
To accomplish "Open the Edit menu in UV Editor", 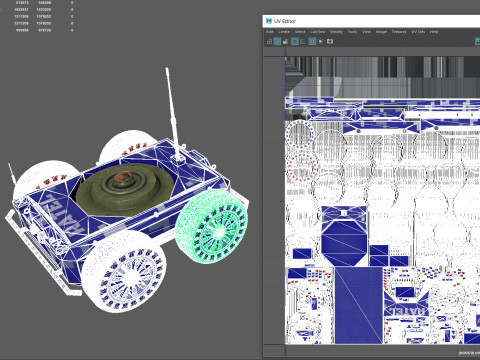I will [269, 32].
